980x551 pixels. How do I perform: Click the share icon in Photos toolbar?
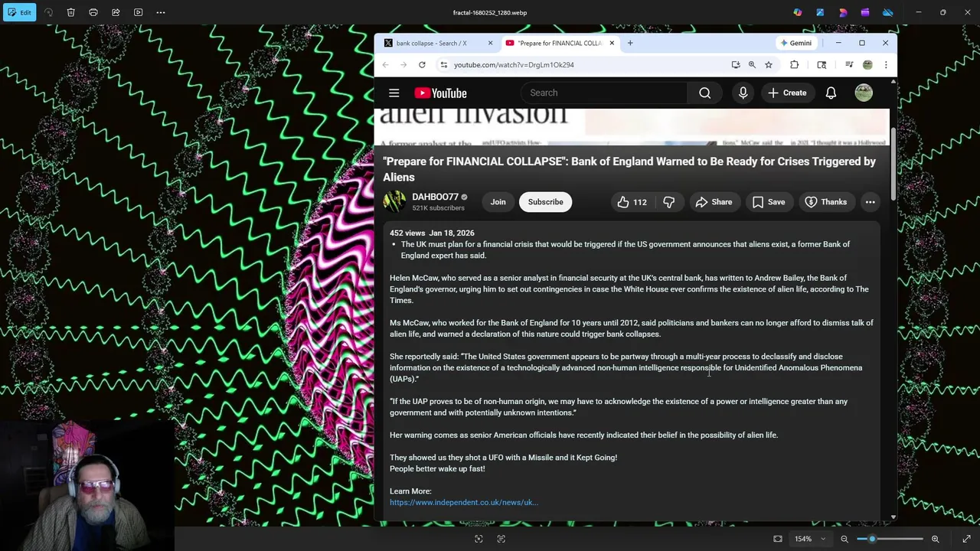coord(116,12)
